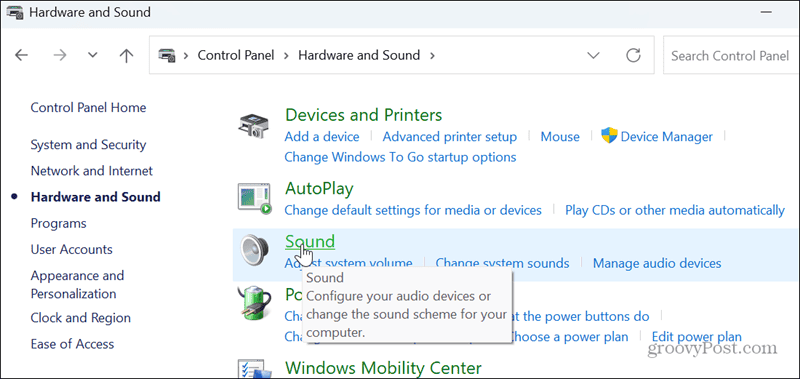The width and height of the screenshot is (800, 379).
Task: Open the Programs category
Action: [x=58, y=223]
